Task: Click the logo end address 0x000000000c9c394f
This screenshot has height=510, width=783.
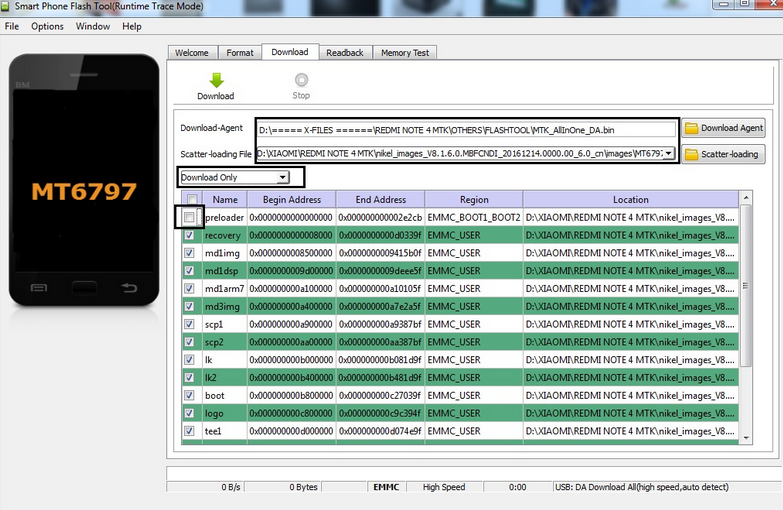Action: [x=380, y=413]
